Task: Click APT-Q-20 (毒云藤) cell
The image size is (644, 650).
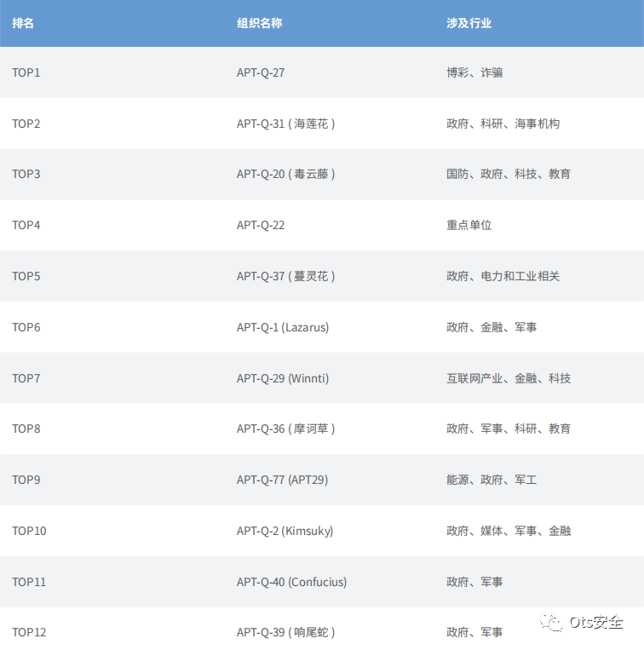Action: 285,174
